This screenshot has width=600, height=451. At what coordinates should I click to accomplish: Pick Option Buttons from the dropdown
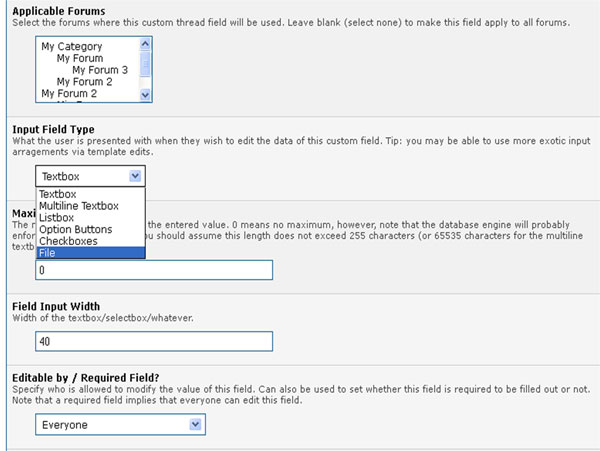75,229
